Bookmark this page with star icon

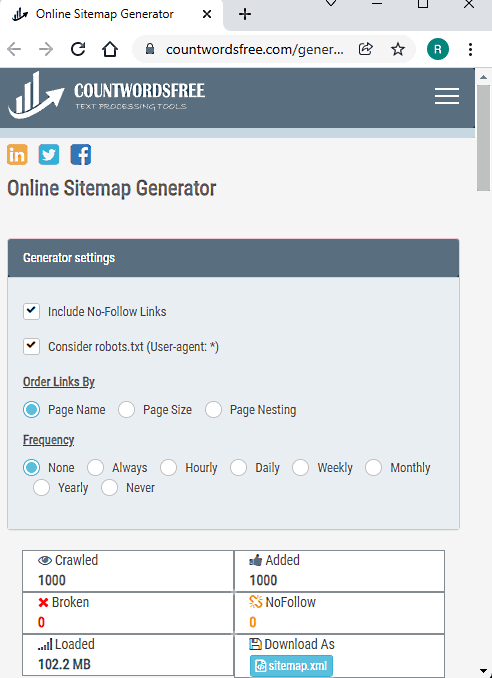[x=398, y=49]
